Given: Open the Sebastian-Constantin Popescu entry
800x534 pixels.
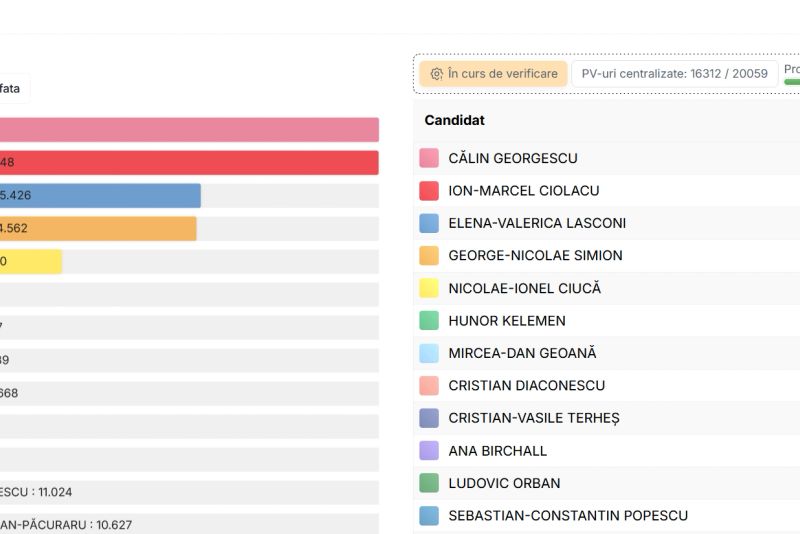Looking at the screenshot, I should click(x=568, y=516).
